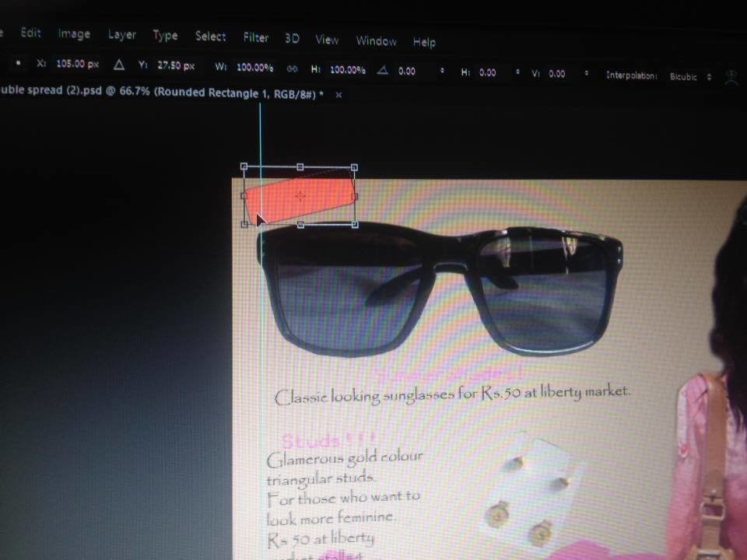Click the 'Classic looking sunglasses' text line

pos(453,394)
